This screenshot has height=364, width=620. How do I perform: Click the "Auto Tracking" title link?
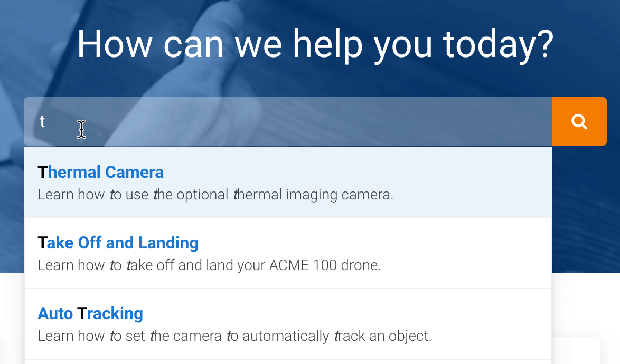[x=90, y=313]
